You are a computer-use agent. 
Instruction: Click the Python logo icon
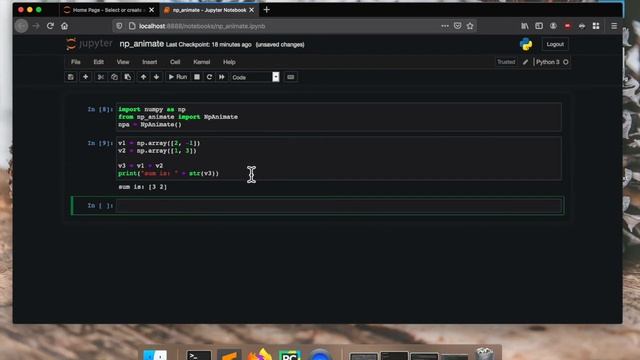(x=526, y=44)
